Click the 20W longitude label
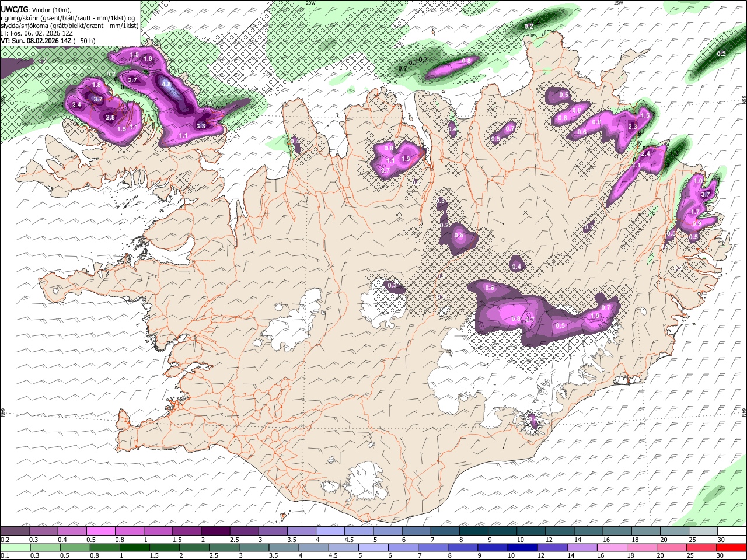The image size is (747, 560). [x=310, y=3]
